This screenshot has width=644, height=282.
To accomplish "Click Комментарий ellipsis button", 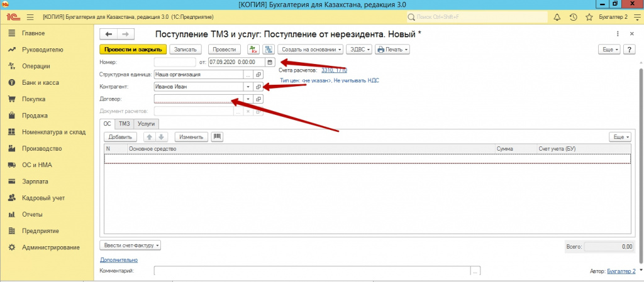I will coord(475,271).
